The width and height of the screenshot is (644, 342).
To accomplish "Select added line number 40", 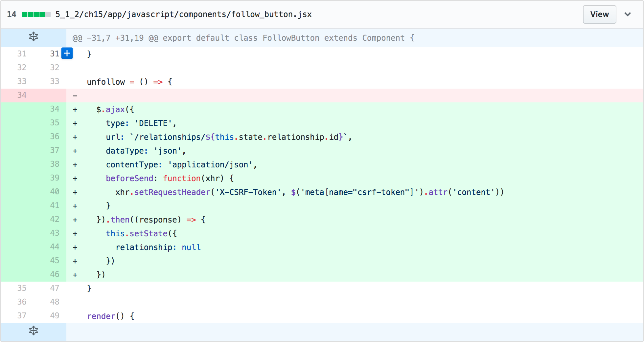I will pyautogui.click(x=55, y=192).
